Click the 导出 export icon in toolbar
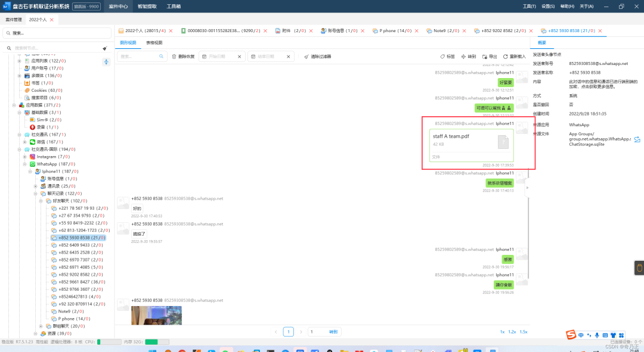Viewport: 644px width, 352px height. point(485,57)
